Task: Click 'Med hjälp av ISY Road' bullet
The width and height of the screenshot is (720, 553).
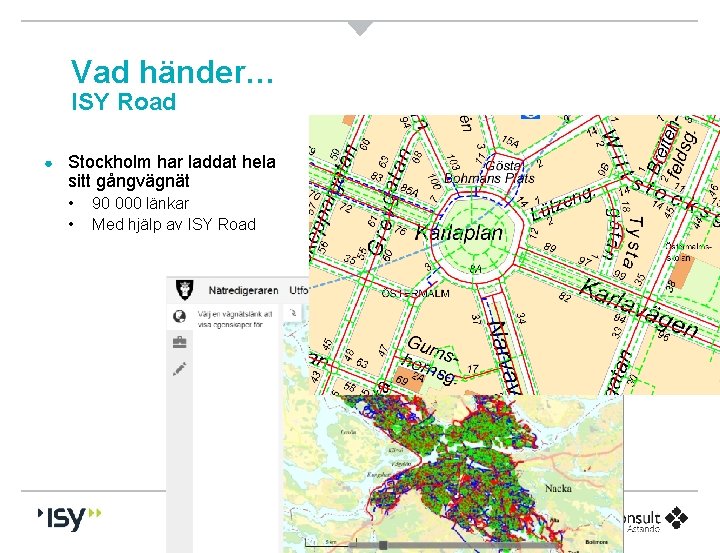Action: (174, 225)
